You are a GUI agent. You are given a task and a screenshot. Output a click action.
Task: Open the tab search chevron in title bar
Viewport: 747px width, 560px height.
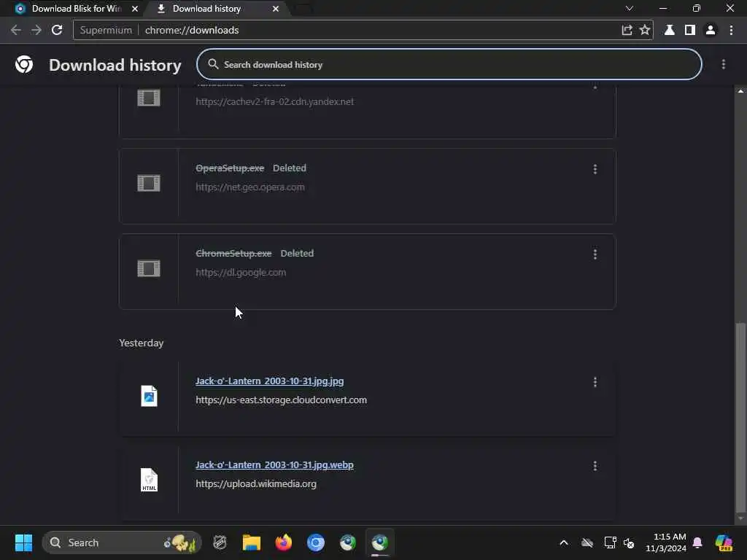click(630, 8)
